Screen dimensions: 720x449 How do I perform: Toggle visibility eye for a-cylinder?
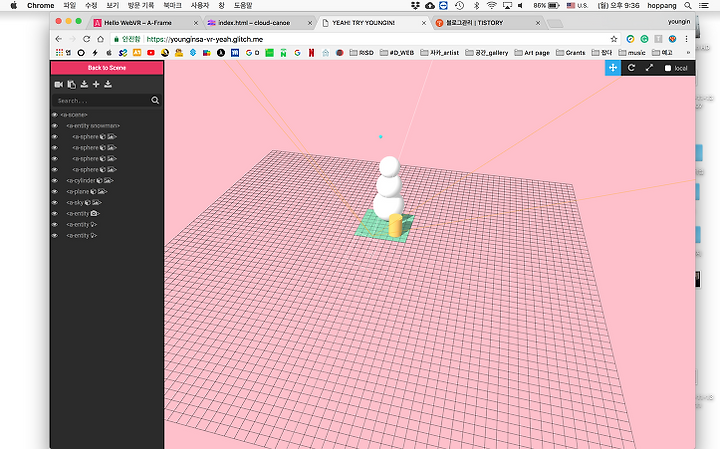[55, 180]
